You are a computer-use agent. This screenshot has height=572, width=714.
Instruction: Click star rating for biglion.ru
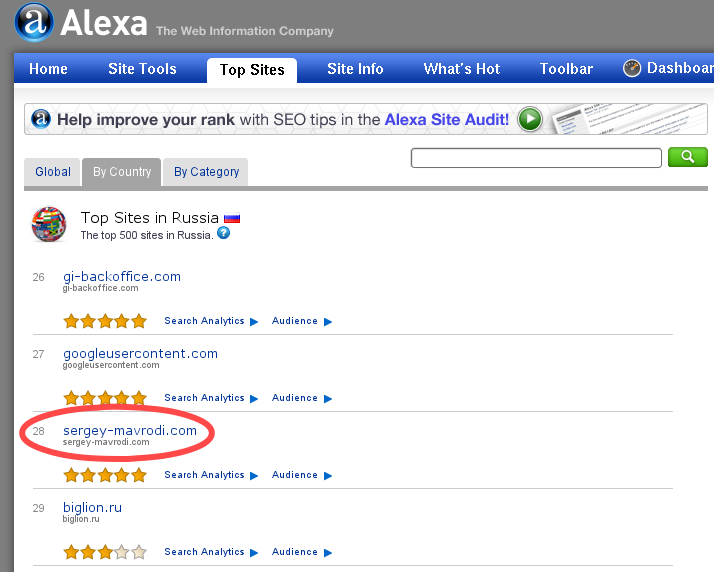coord(105,552)
